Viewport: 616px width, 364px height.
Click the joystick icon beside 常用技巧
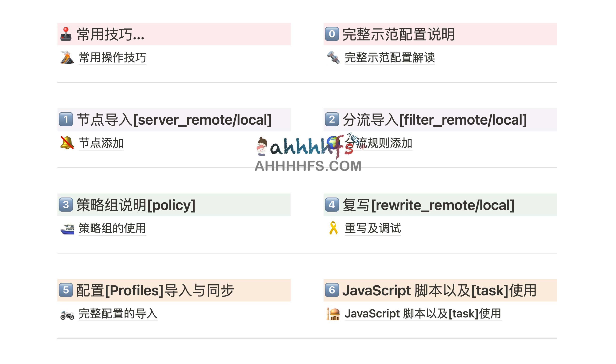[x=66, y=34]
